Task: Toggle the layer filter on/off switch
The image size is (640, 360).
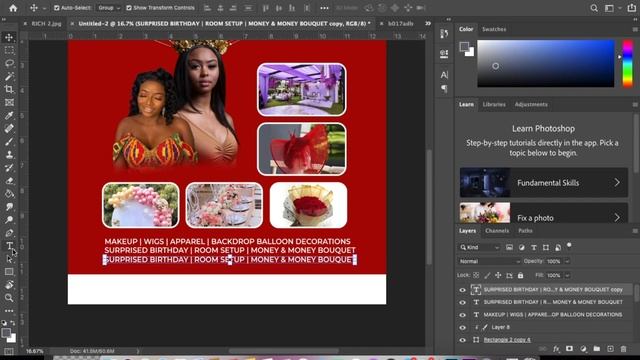Action: pos(569,246)
